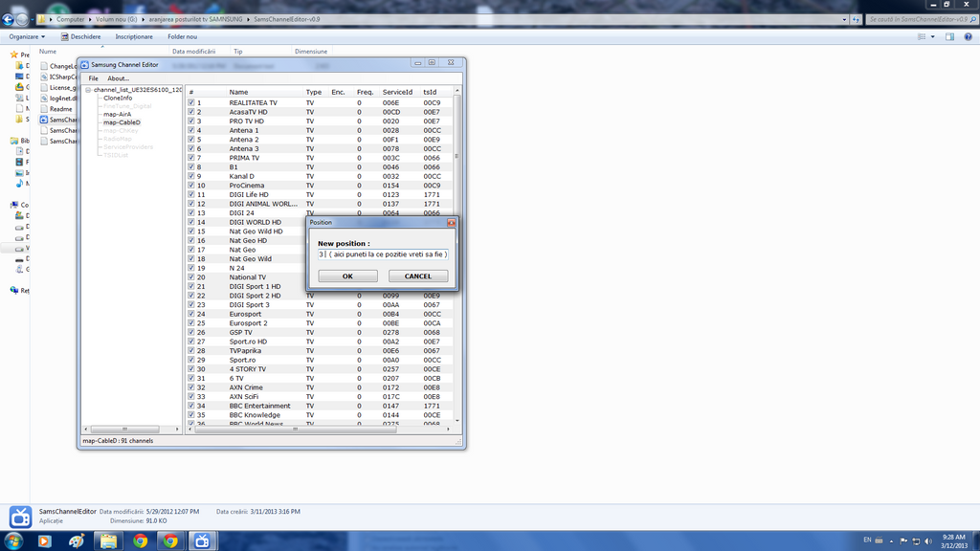This screenshot has height=551, width=980.
Task: Select the DIGI Sport 3 channel row
Action: click(x=320, y=305)
